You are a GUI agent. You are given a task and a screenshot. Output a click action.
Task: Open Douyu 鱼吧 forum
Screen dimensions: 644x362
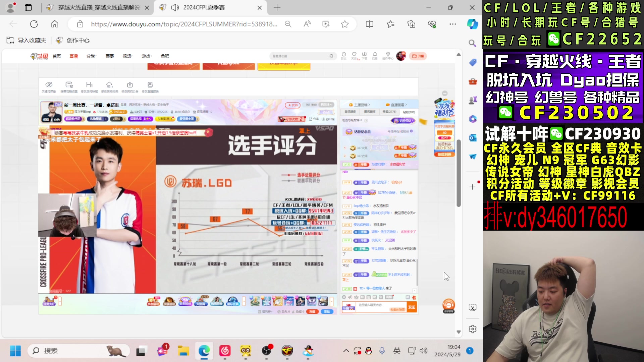click(165, 56)
